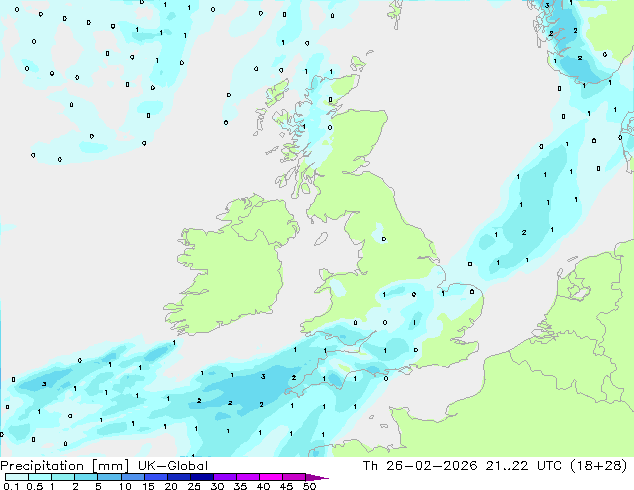The height and width of the screenshot is (490, 634).
Task: Choose the magenta swatch between 40 and 45
Action: (x=271, y=477)
